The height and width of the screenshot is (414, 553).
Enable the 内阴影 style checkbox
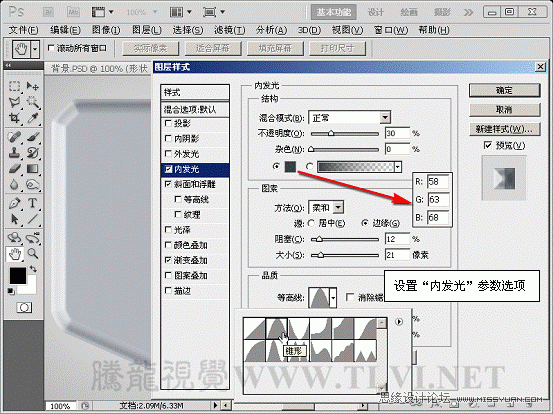[168, 139]
